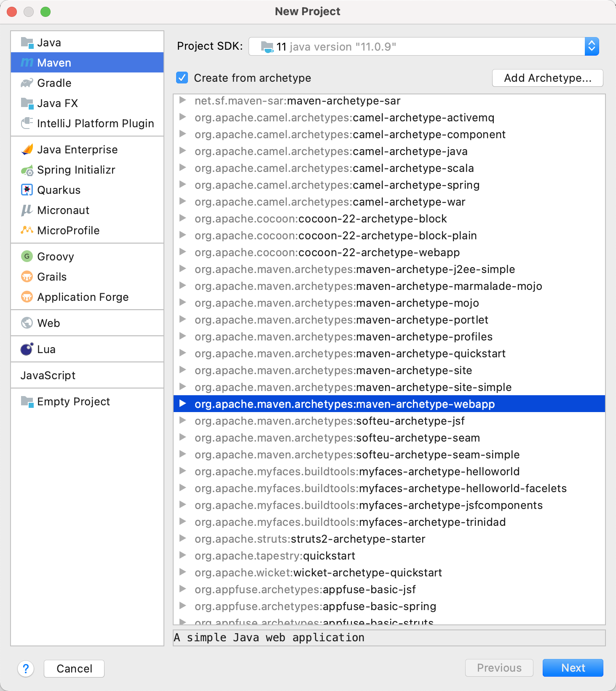This screenshot has height=691, width=616.
Task: Click the MicroProfile icon
Action: coord(27,230)
